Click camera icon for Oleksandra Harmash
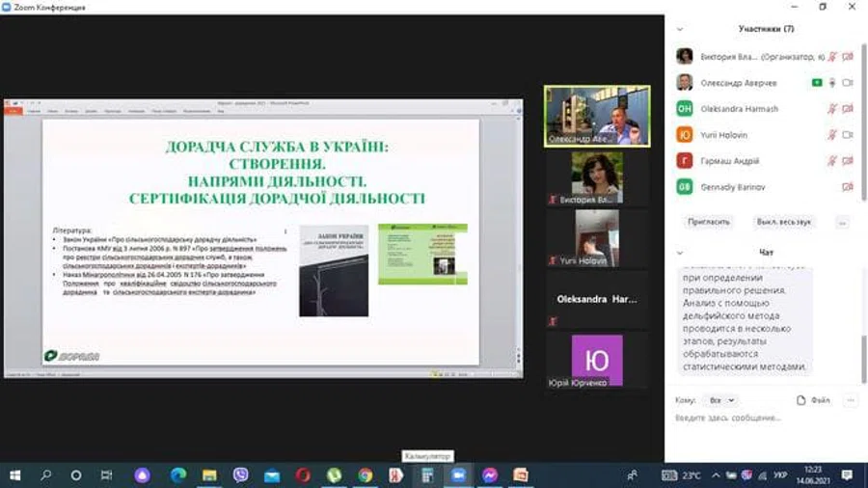The width and height of the screenshot is (868, 488). point(848,109)
